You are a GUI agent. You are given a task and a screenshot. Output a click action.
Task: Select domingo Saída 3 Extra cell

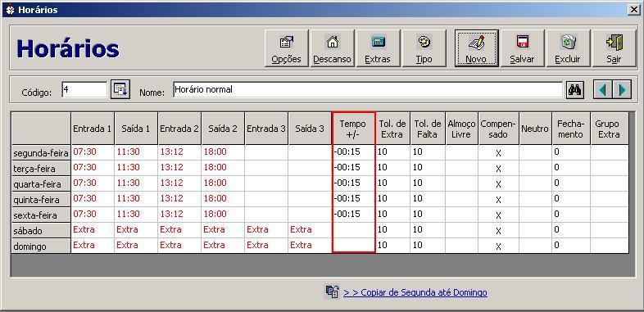310,246
